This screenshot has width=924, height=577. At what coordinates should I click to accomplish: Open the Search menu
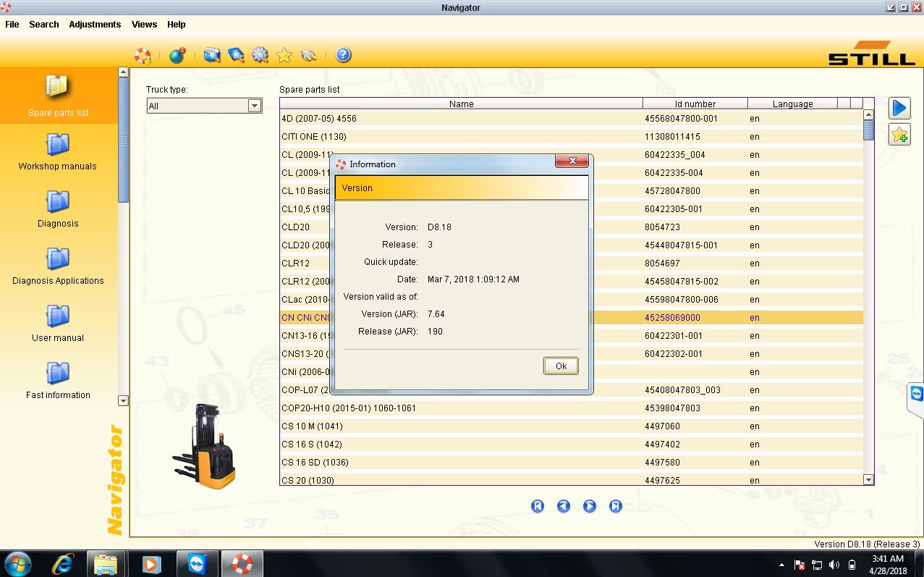[44, 24]
